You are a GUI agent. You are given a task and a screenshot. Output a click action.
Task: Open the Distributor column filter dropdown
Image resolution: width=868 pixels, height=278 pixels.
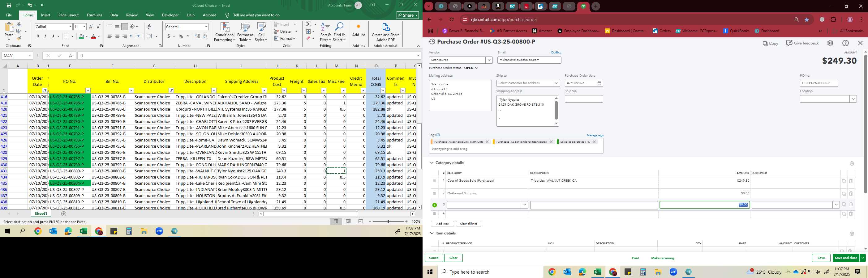pyautogui.click(x=171, y=90)
